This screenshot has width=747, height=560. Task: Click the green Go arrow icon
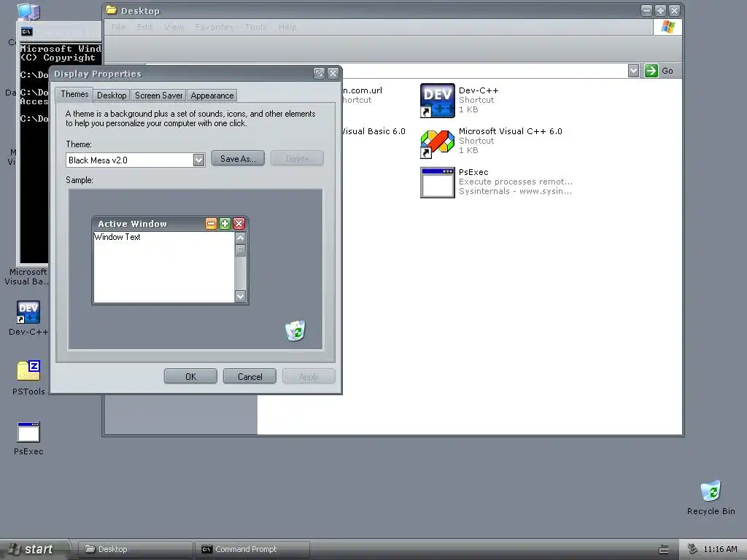pyautogui.click(x=651, y=71)
